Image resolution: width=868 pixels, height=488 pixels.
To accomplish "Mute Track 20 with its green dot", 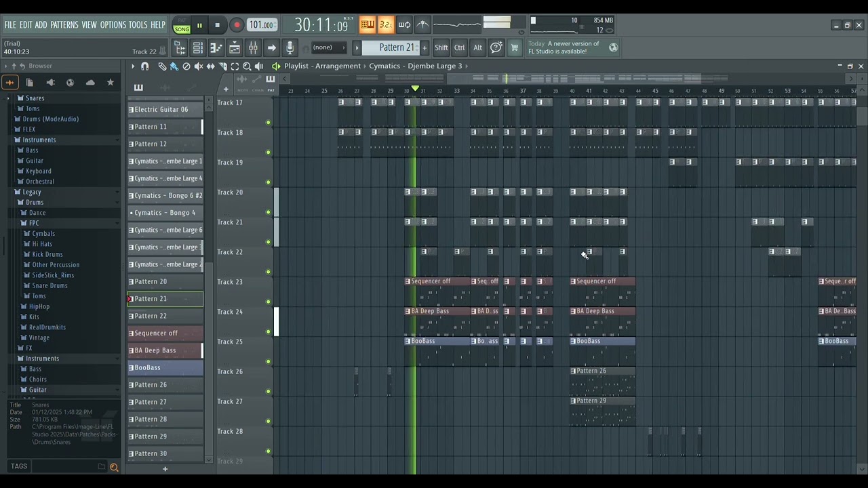I will [x=268, y=212].
